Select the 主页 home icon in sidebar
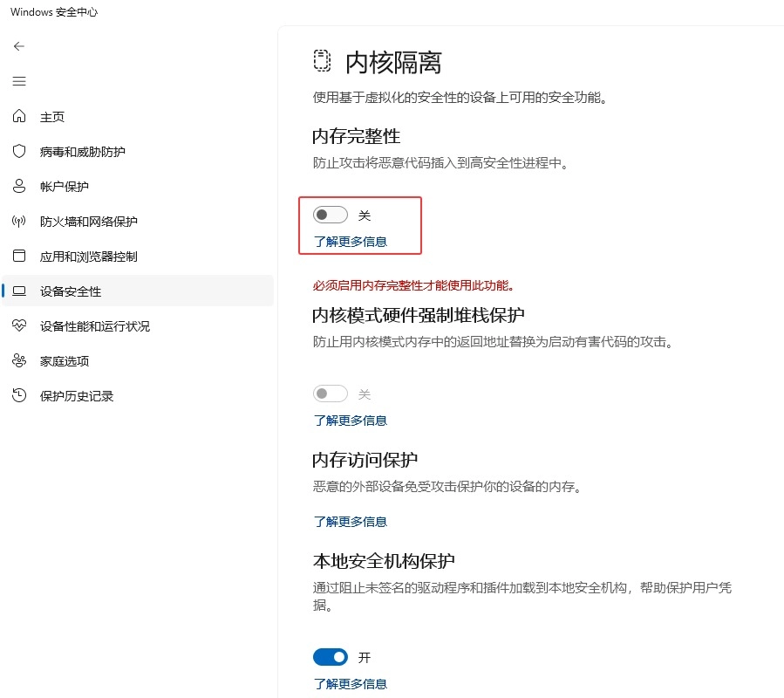 coord(19,116)
